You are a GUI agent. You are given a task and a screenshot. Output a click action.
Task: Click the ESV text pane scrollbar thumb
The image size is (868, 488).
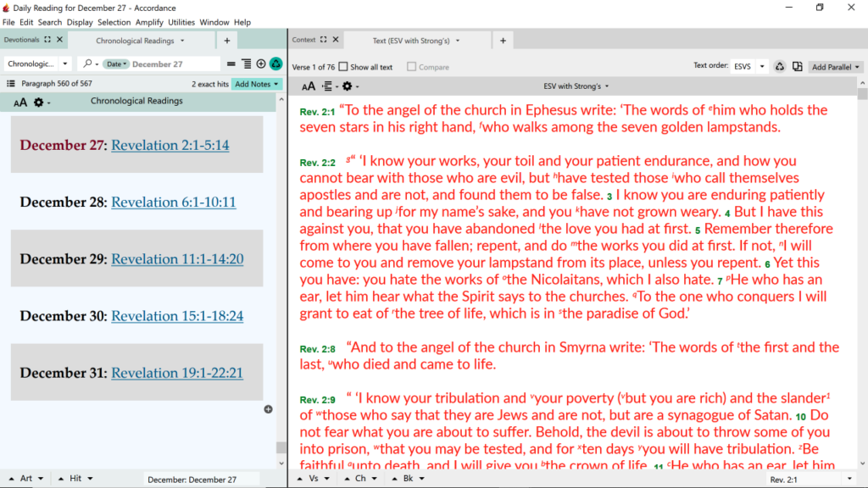point(862,93)
